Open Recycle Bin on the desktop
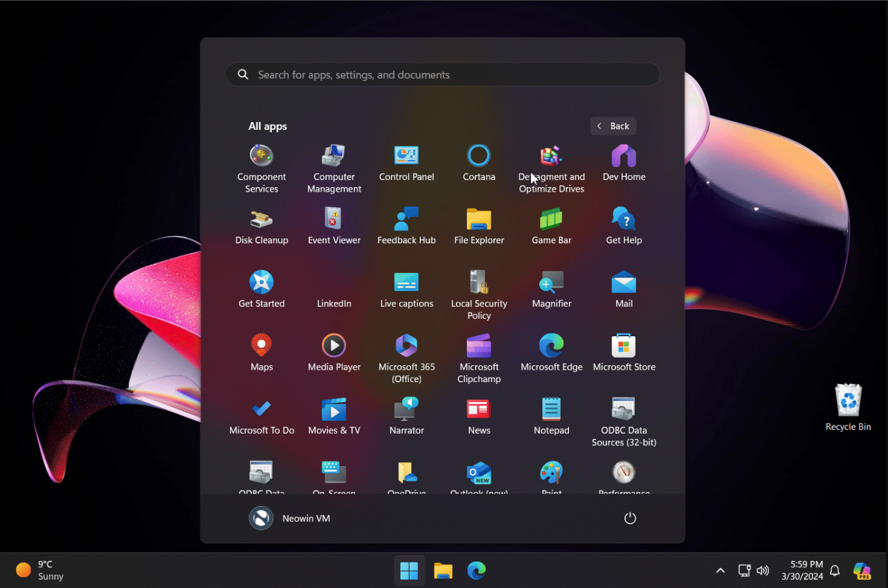 (x=848, y=407)
